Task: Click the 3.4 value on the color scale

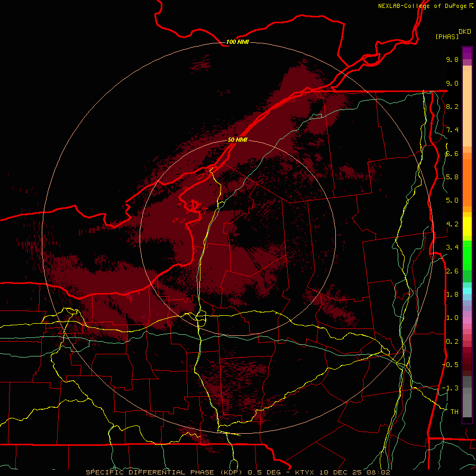Action: [452, 248]
